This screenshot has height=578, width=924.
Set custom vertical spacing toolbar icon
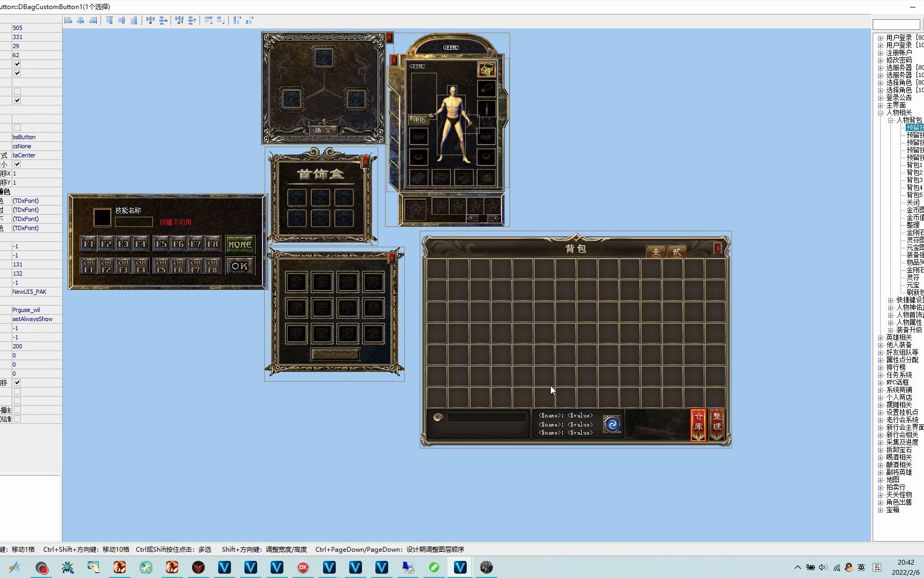(x=192, y=20)
